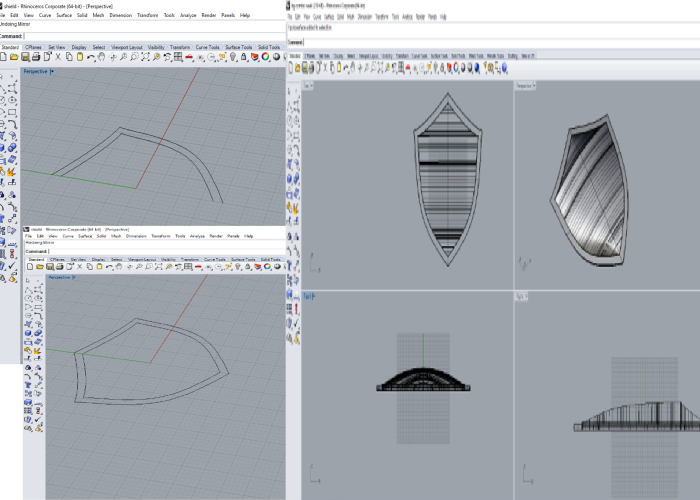This screenshot has height=500, width=700.
Task: Click color wheel icon in bottom-left window
Action: coord(267,267)
